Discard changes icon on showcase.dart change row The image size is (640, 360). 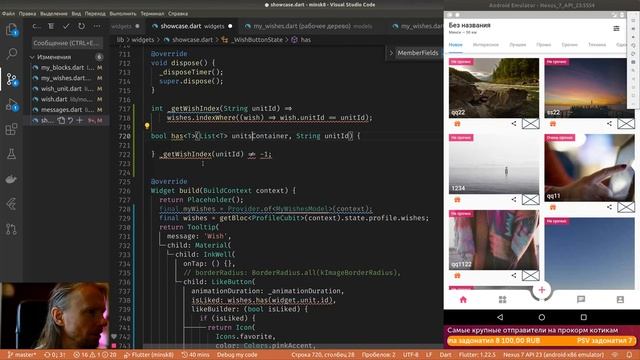[x=70, y=120]
